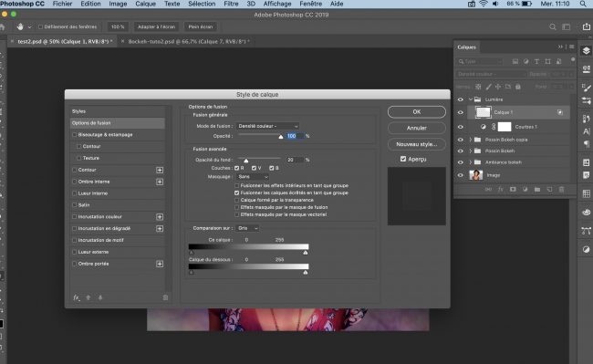593x364 pixels.
Task: Enable Incrustation de motif checkbox
Action: pos(74,240)
